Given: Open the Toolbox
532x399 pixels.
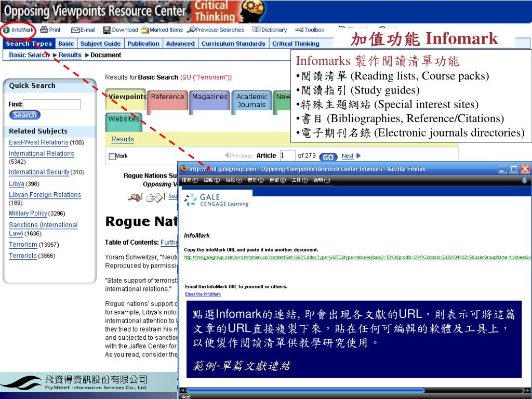Looking at the screenshot, I should 310,30.
